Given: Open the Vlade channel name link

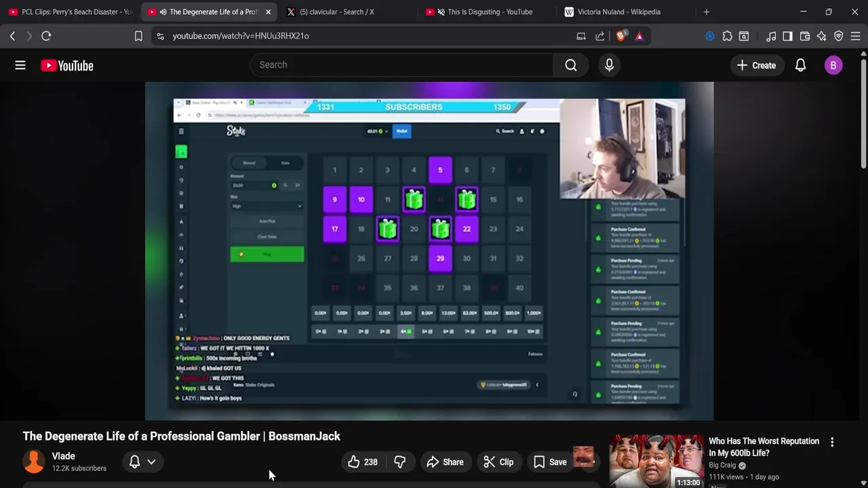Looking at the screenshot, I should tap(64, 456).
